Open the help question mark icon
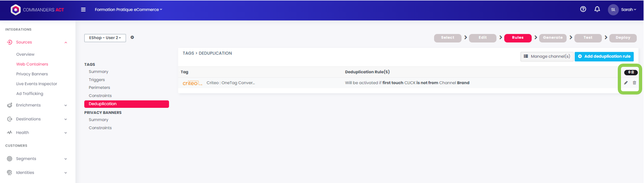The image size is (644, 183). (583, 9)
